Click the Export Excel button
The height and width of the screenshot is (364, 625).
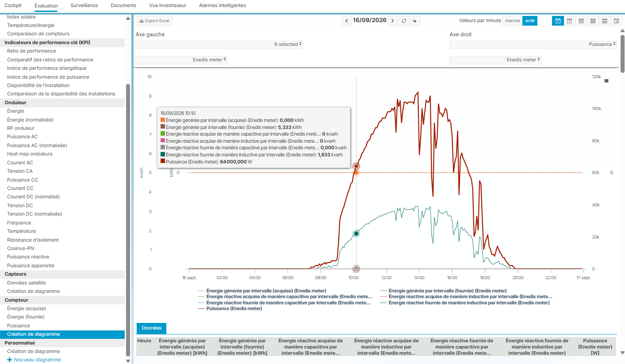(154, 21)
